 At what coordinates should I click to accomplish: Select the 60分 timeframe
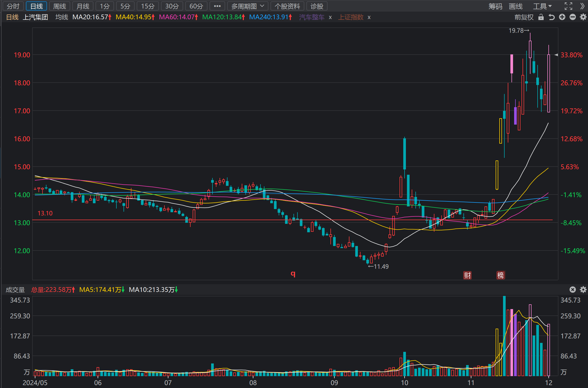click(196, 6)
